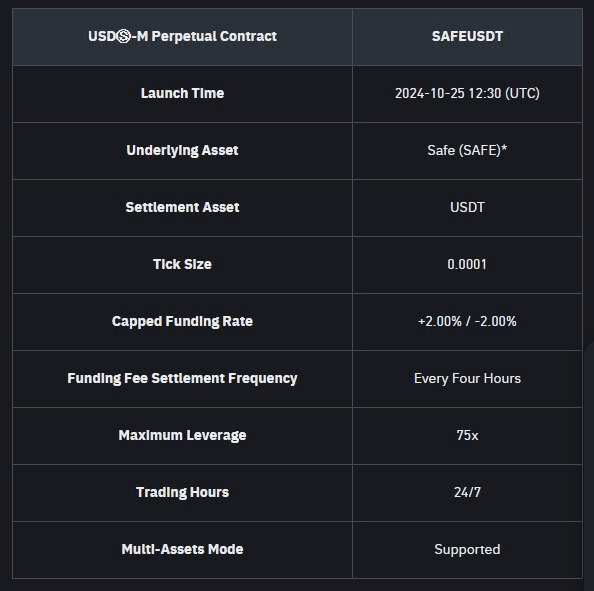Select the SAFEUSDT header cell
The width and height of the screenshot is (594, 591).
(467, 37)
